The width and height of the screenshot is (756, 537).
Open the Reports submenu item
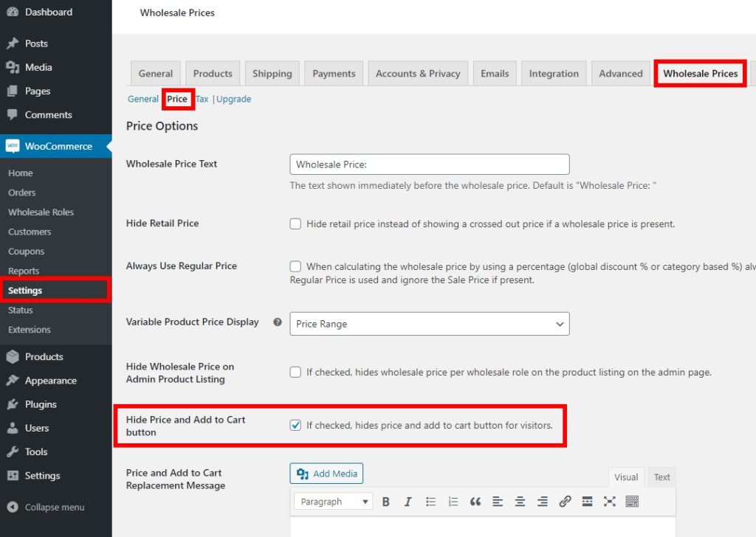[x=24, y=271]
